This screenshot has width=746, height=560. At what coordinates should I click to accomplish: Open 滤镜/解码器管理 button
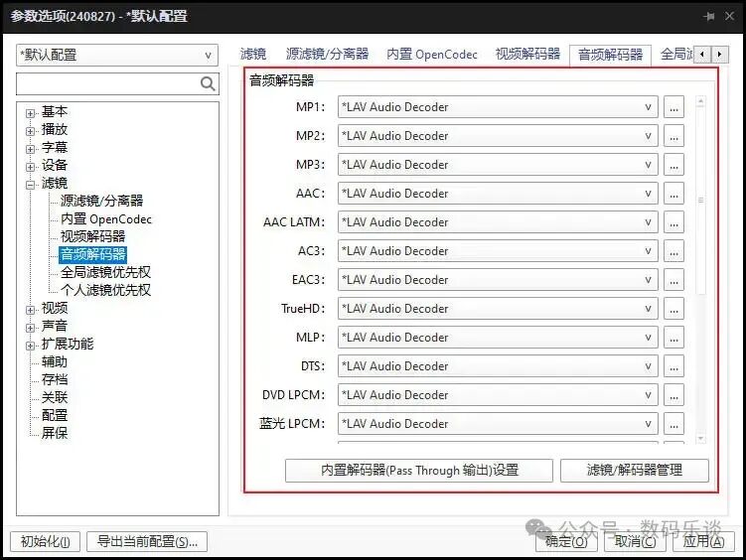pos(635,471)
